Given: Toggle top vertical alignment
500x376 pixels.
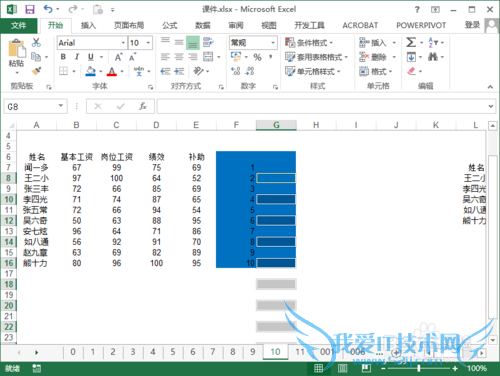Looking at the screenshot, I should (x=165, y=42).
